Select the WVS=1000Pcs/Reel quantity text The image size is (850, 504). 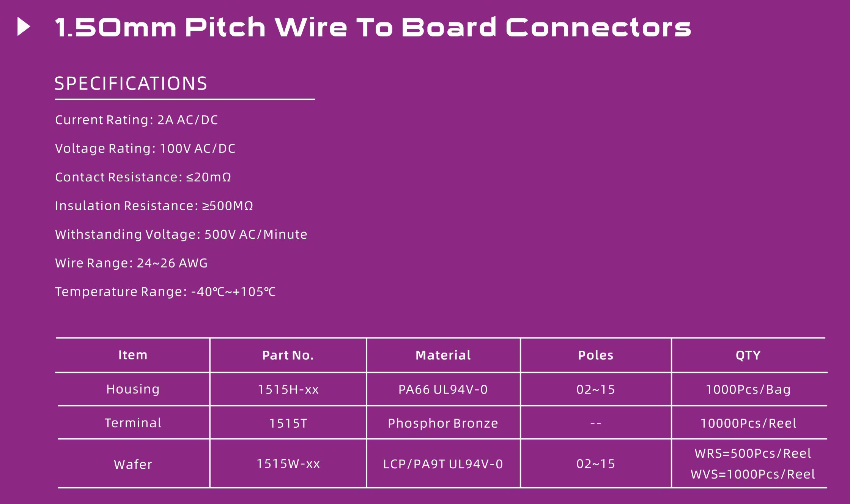pos(753,474)
